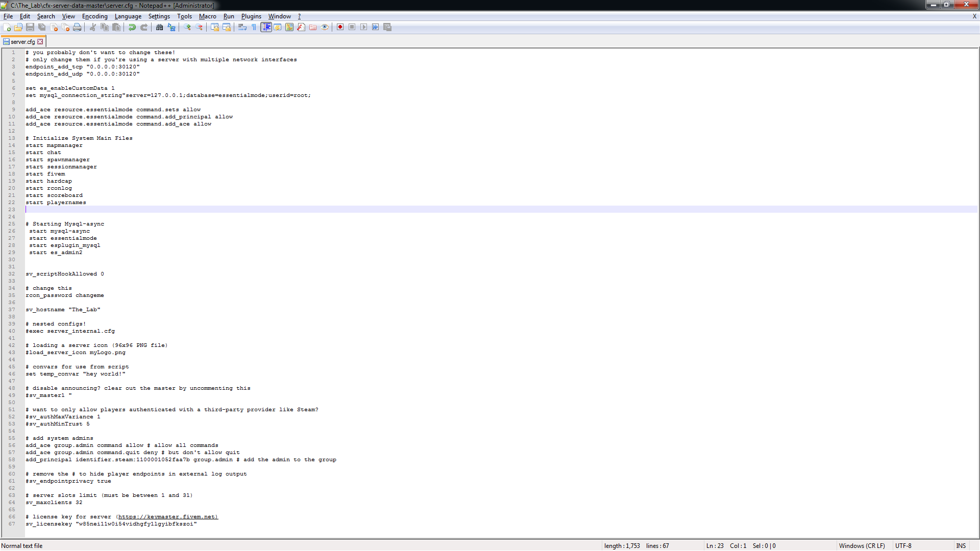Viewport: 980px width, 551px height.
Task: Close the server.cfg tab with its X
Action: (x=40, y=42)
